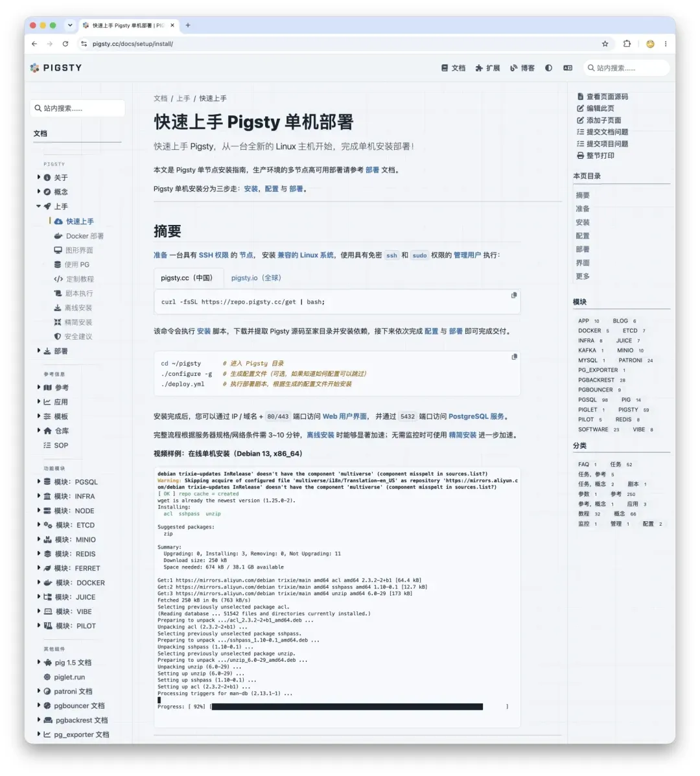Viewport: 700px width, 776px height.
Task: Click the browser address bar URL
Action: click(133, 43)
